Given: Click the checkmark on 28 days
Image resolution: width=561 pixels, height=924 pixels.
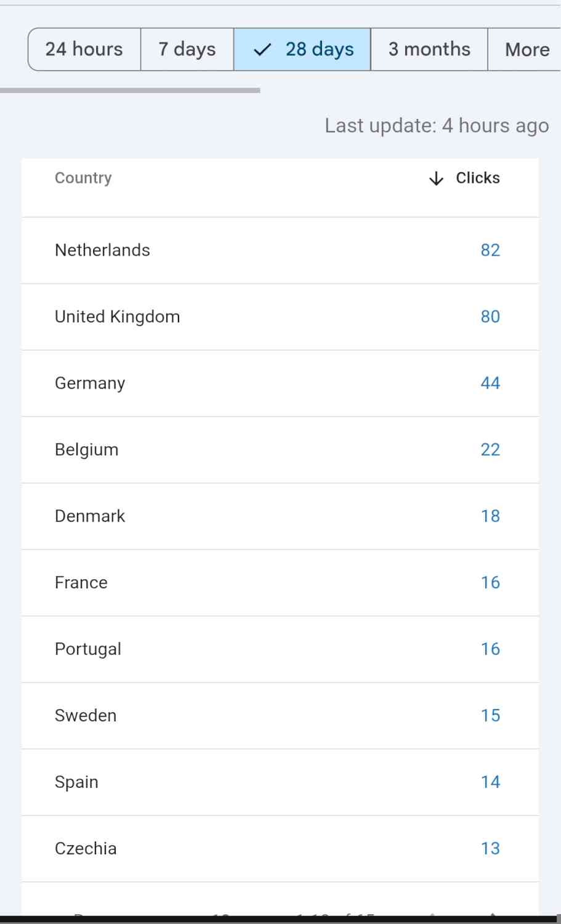Looking at the screenshot, I should pos(262,49).
